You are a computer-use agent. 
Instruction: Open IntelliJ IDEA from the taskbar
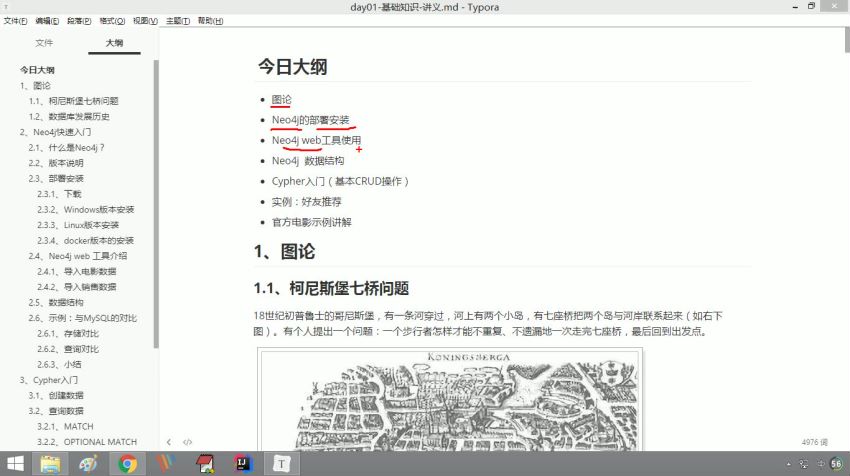pos(242,464)
